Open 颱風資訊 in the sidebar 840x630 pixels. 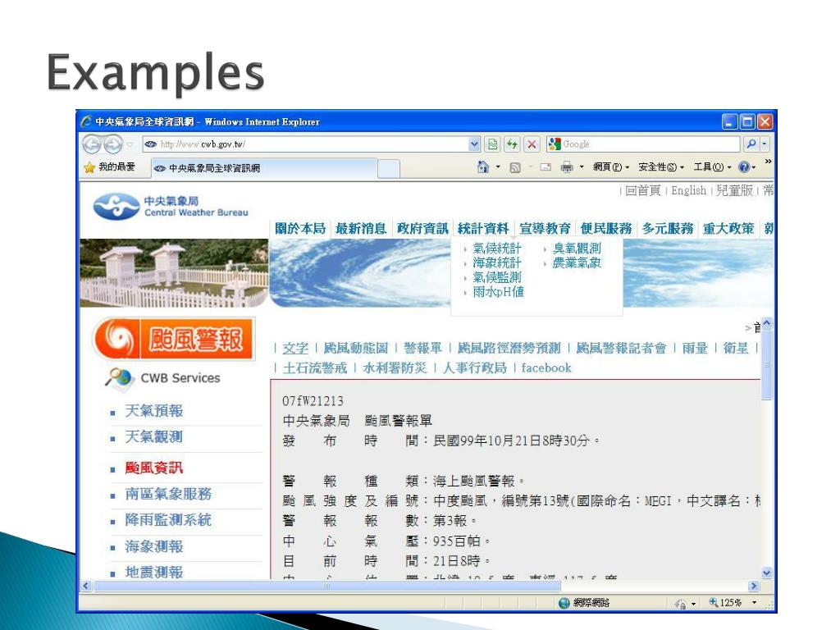[x=153, y=468]
